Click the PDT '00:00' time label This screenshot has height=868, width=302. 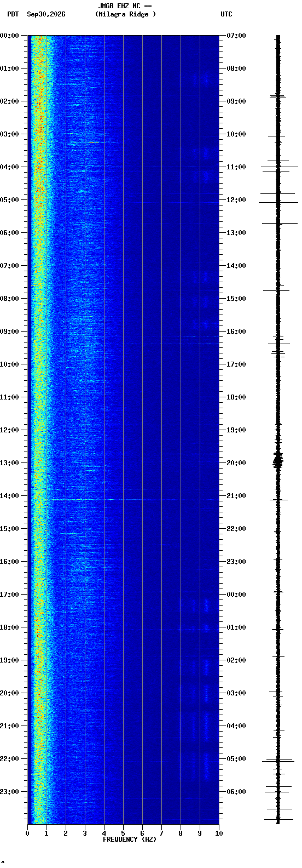pos(9,36)
